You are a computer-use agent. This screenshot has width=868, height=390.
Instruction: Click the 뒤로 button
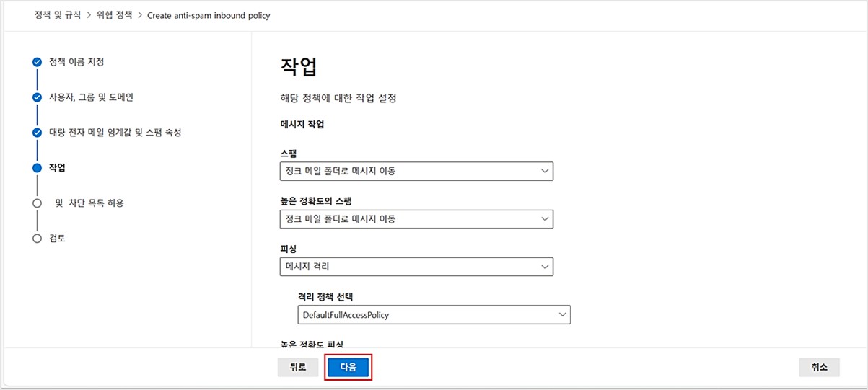click(298, 368)
